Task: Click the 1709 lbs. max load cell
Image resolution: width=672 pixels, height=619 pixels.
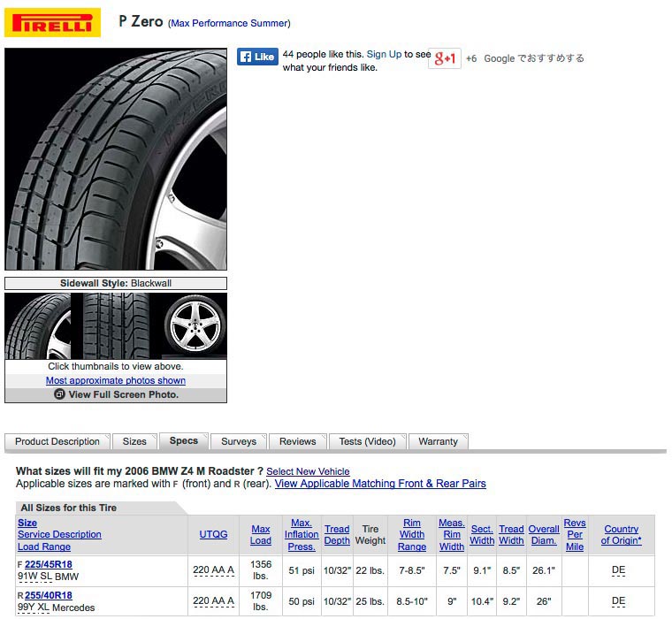Action: click(x=261, y=601)
